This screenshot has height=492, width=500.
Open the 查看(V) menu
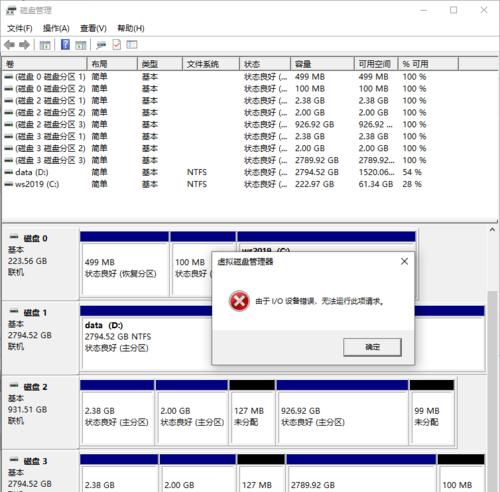[93, 28]
